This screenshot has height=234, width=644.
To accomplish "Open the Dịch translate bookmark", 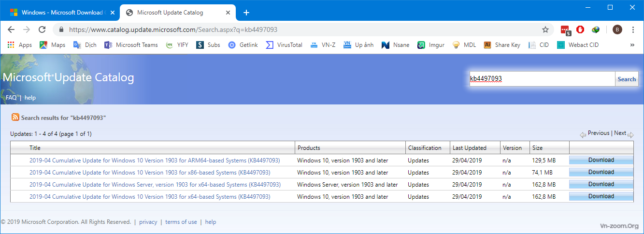I will click(x=85, y=45).
